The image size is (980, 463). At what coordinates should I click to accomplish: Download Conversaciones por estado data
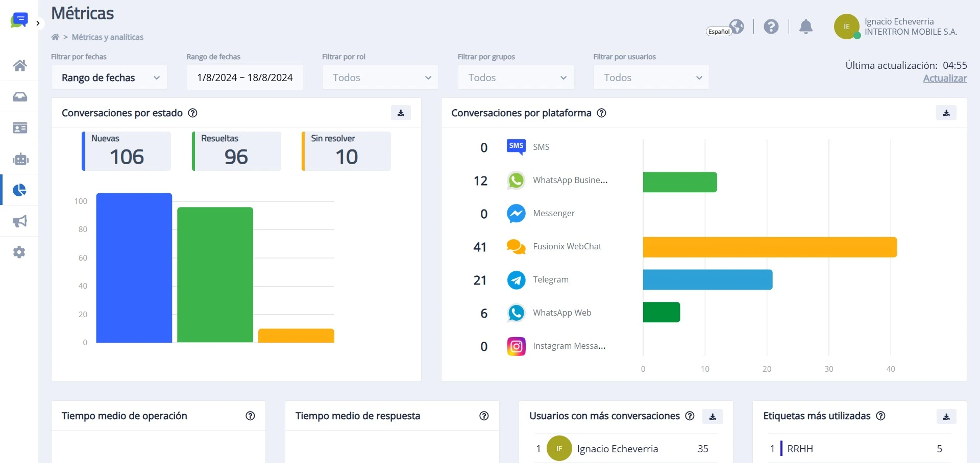[x=401, y=113]
